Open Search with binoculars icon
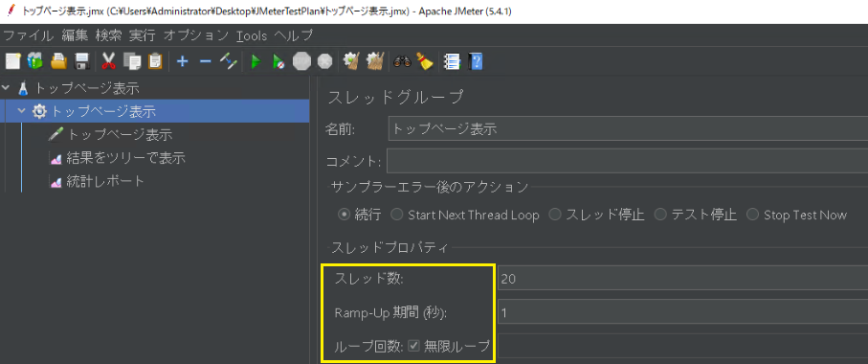 (403, 61)
